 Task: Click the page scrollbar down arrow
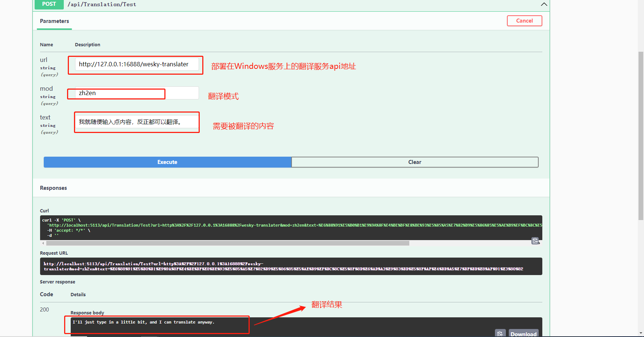pos(641,333)
